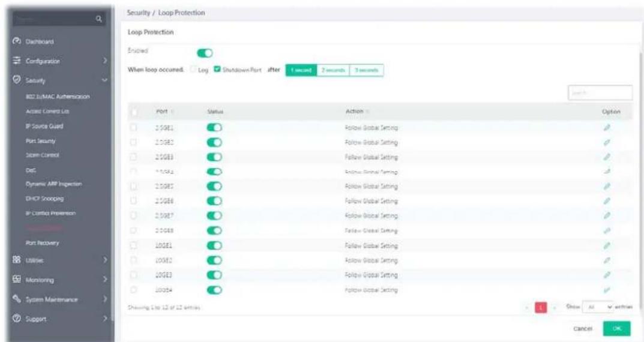Uncheck the Shutdown Port checkbox
Viewport: 644px width, 342px height.
click(217, 70)
